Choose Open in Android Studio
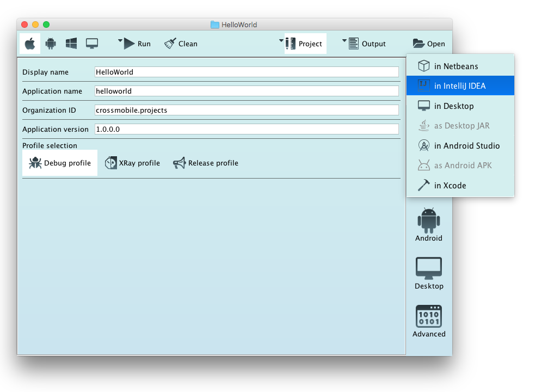Viewport: 554px width, 392px height. (x=460, y=145)
